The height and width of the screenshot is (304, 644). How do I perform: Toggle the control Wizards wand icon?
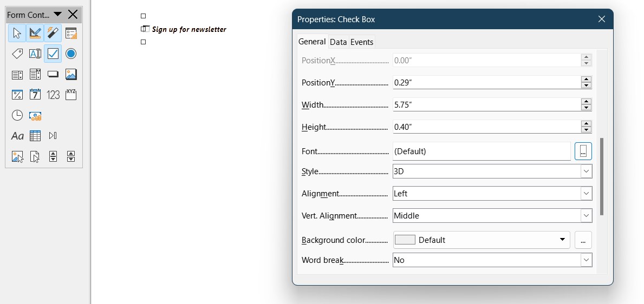tap(53, 33)
